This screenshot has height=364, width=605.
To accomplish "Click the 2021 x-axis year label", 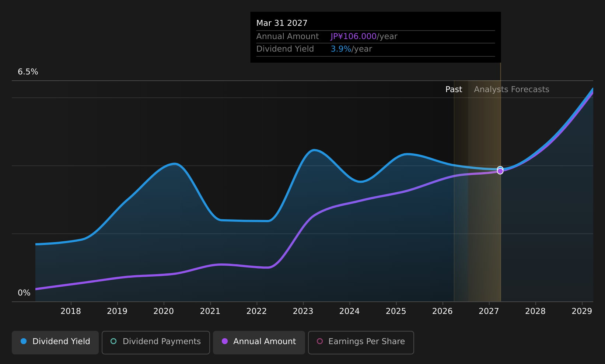I will point(210,311).
